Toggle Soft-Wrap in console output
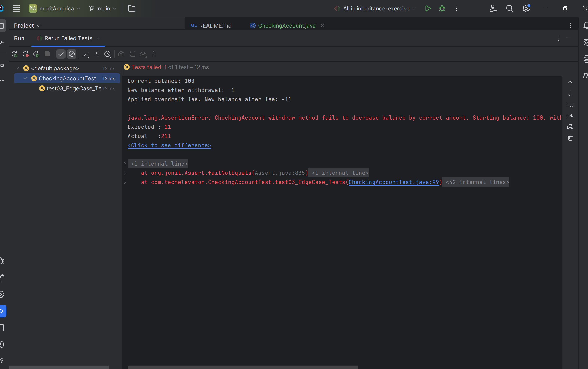This screenshot has width=588, height=369. (x=570, y=105)
